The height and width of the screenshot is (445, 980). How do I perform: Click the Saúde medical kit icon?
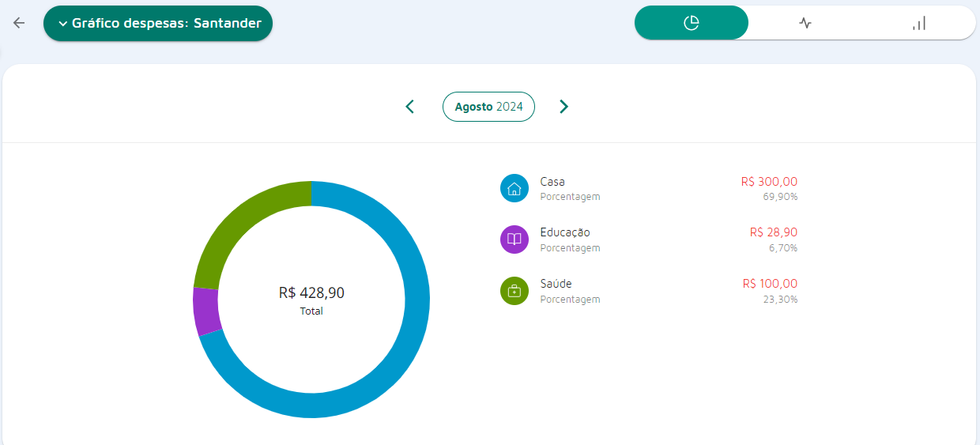click(514, 291)
